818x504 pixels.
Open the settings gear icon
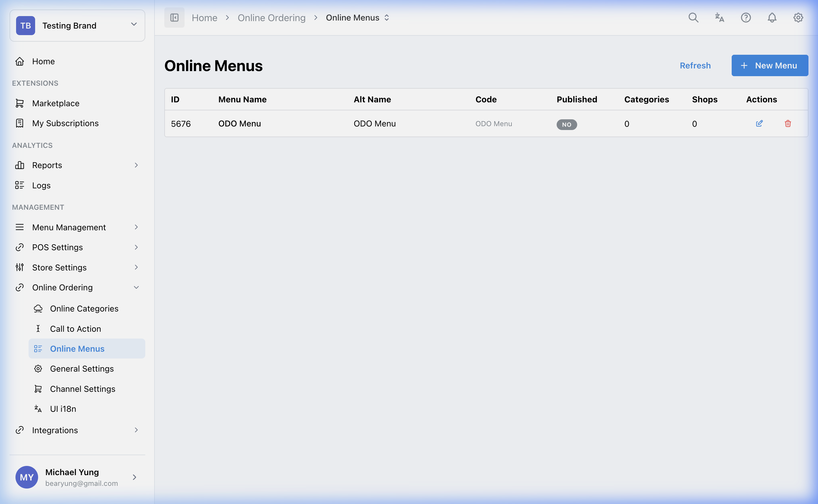click(798, 17)
